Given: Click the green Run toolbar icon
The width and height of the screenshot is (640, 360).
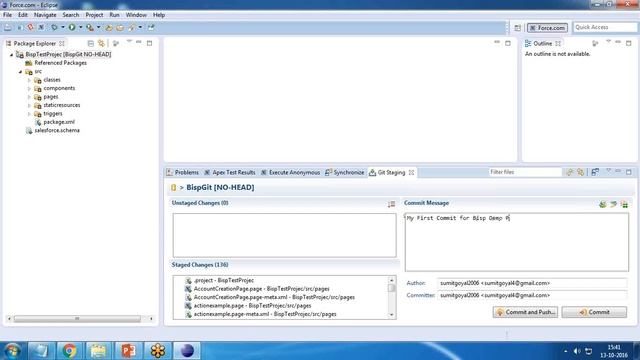Looking at the screenshot, I should click(x=72, y=27).
